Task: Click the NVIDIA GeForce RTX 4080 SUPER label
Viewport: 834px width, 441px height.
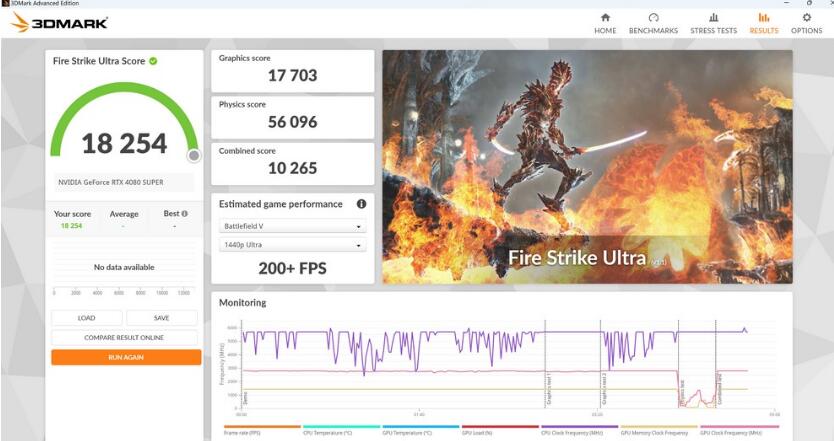Action: [x=111, y=182]
